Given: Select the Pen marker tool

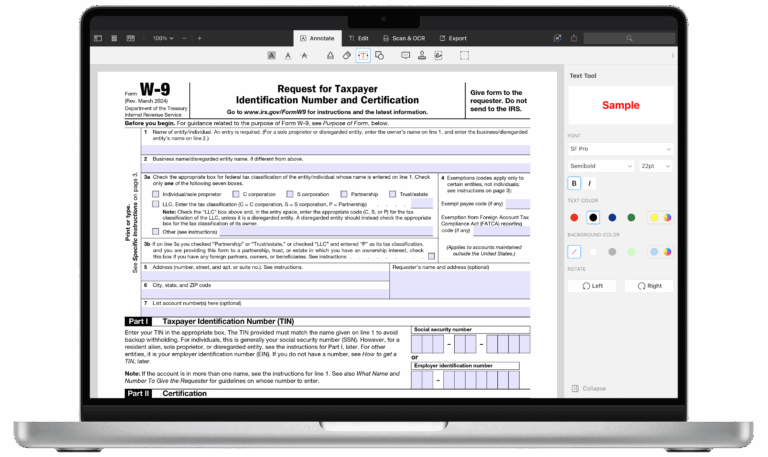Looking at the screenshot, I should pyautogui.click(x=330, y=56).
